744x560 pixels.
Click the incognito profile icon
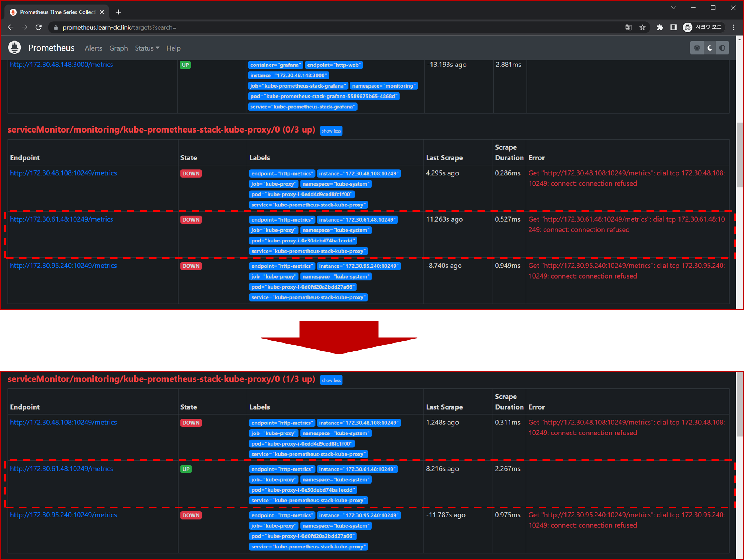688,27
